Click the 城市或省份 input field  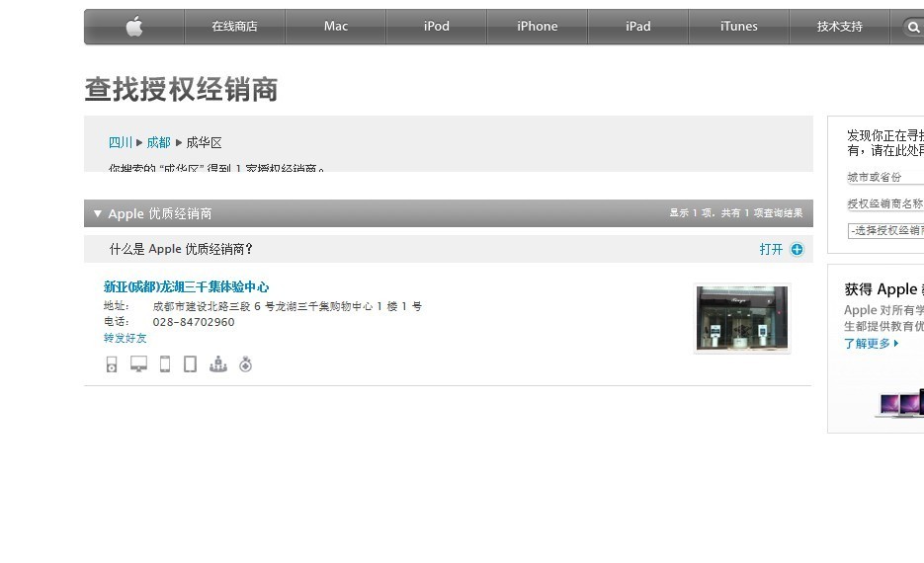click(x=885, y=177)
